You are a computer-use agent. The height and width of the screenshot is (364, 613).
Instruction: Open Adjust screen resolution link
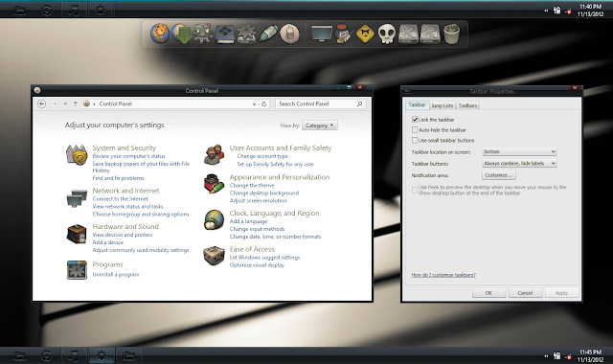click(x=258, y=200)
